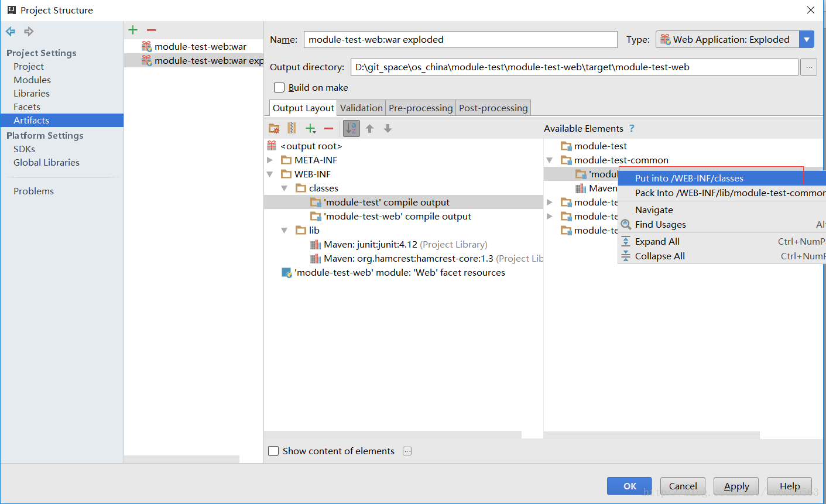Open the artifact Type dropdown
Image resolution: width=826 pixels, height=504 pixels.
[x=807, y=40]
